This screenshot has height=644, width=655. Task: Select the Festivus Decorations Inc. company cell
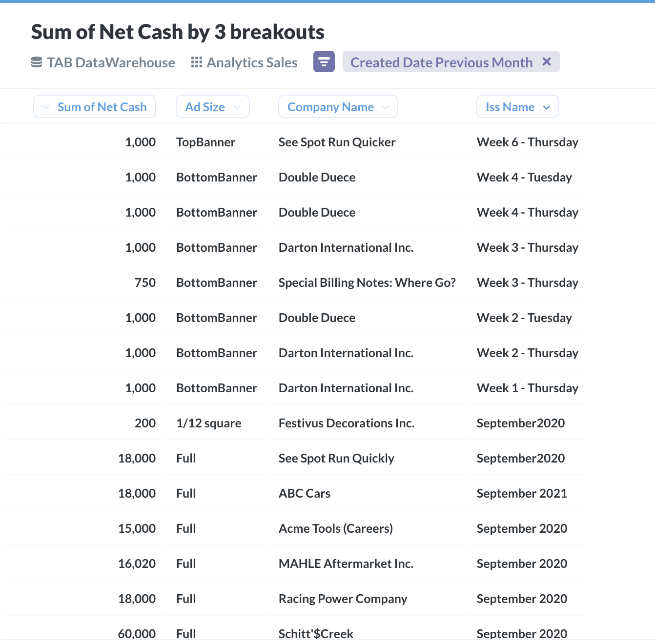[x=346, y=423]
